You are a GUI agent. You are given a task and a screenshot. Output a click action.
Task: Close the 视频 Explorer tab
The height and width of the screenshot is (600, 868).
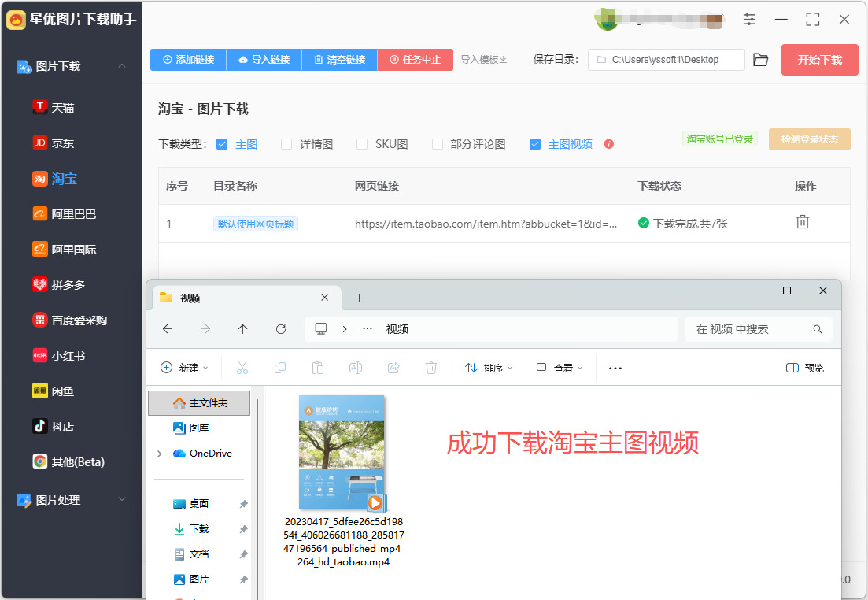(324, 298)
